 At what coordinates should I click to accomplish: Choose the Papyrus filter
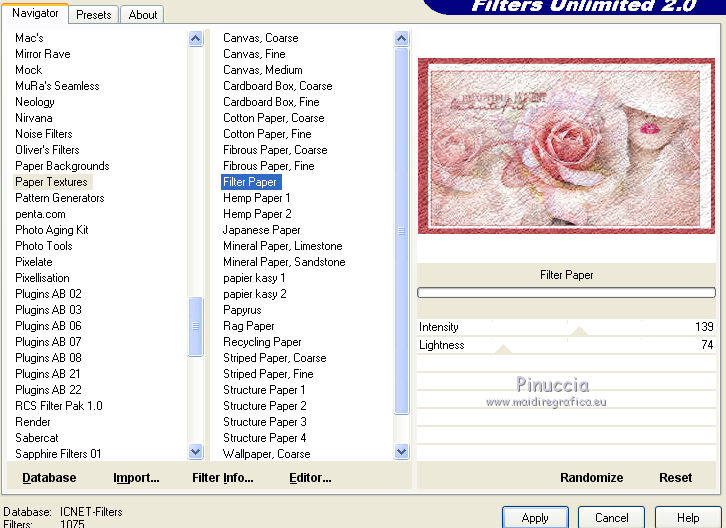(242, 310)
